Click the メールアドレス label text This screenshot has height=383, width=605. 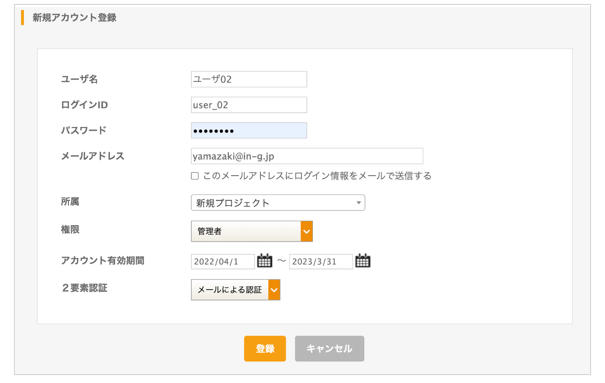tap(93, 156)
